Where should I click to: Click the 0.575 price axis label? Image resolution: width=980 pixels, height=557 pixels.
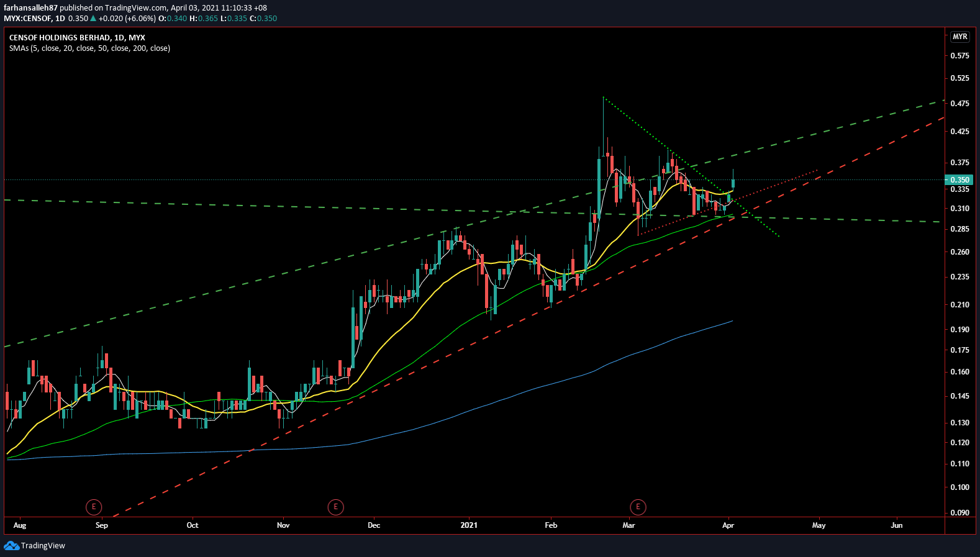pos(960,56)
